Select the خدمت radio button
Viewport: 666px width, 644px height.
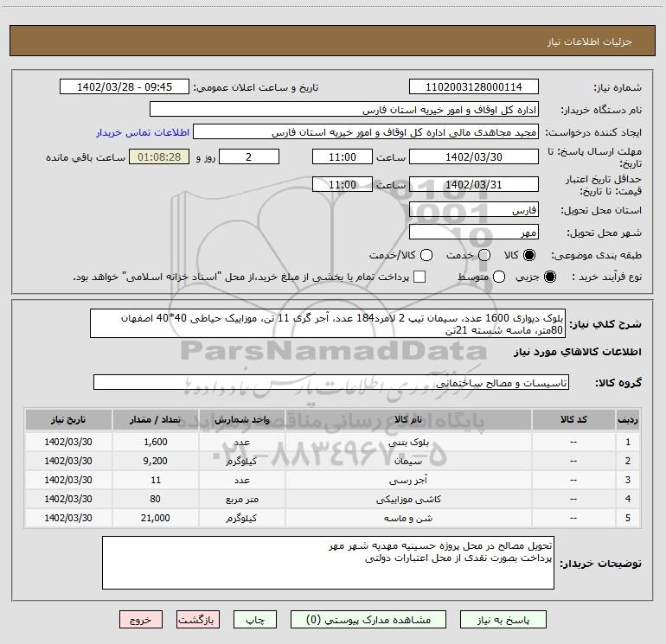coord(484,255)
